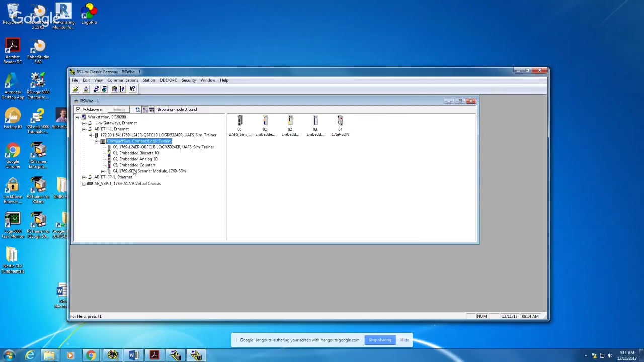Open the Factory IO desktop shortcut
Viewport: 644px width, 362px height.
(13, 119)
